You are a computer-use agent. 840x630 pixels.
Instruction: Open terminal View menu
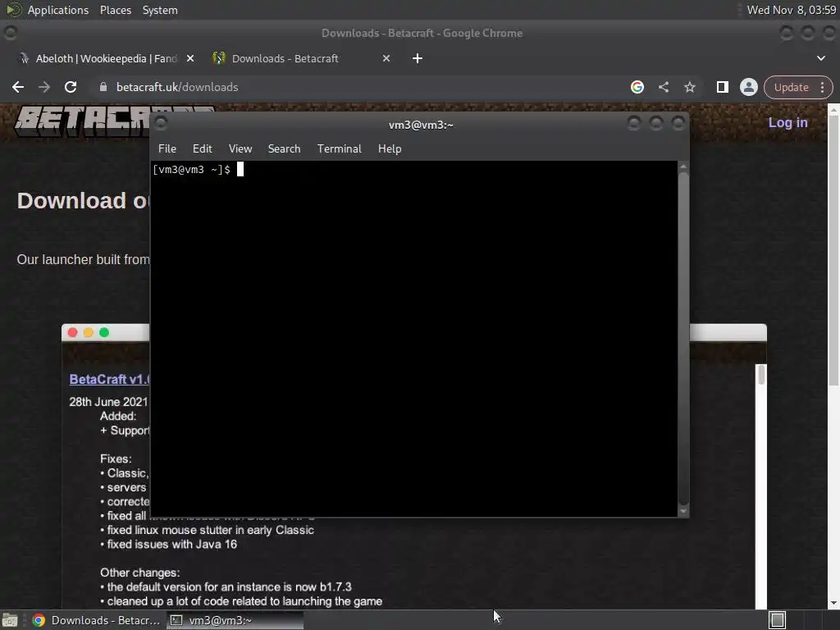[240, 149]
